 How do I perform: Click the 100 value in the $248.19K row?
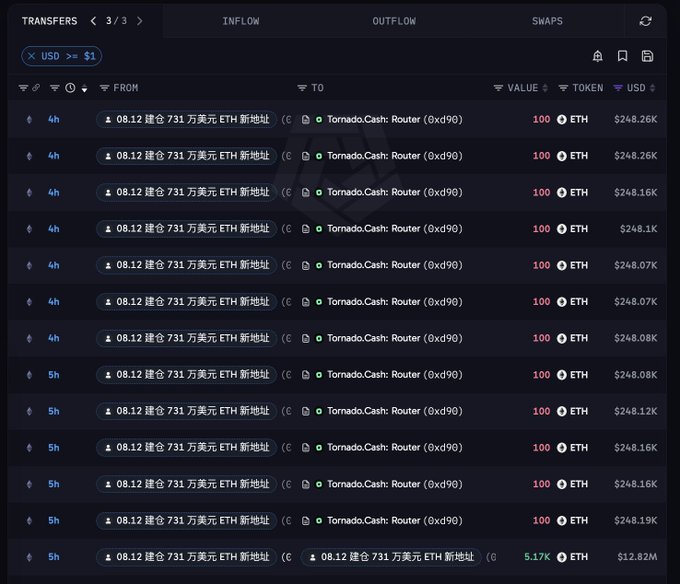541,520
